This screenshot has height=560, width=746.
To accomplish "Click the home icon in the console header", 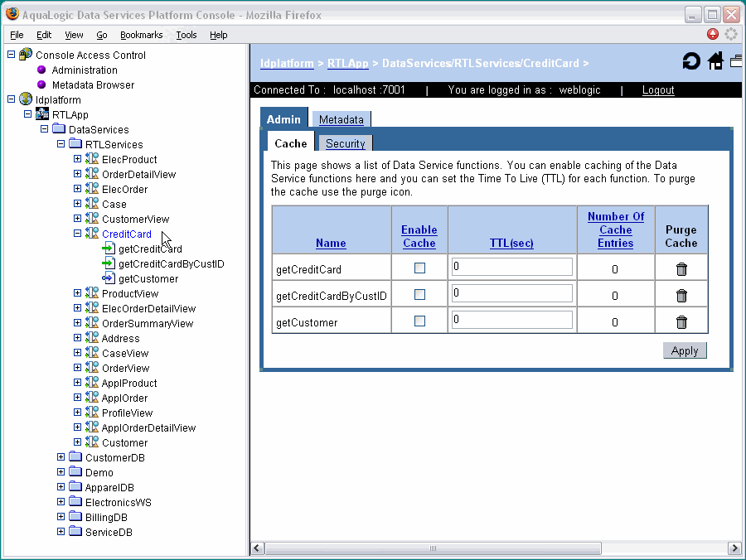I will [715, 60].
